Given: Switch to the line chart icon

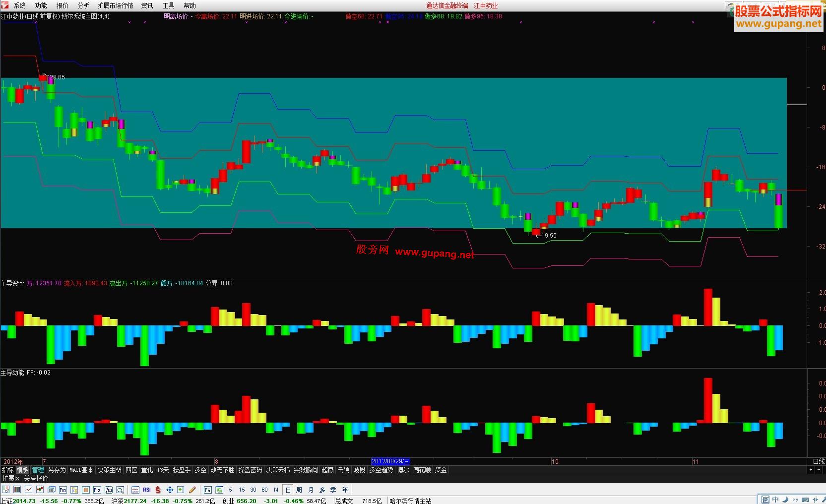Looking at the screenshot, I should 28,490.
